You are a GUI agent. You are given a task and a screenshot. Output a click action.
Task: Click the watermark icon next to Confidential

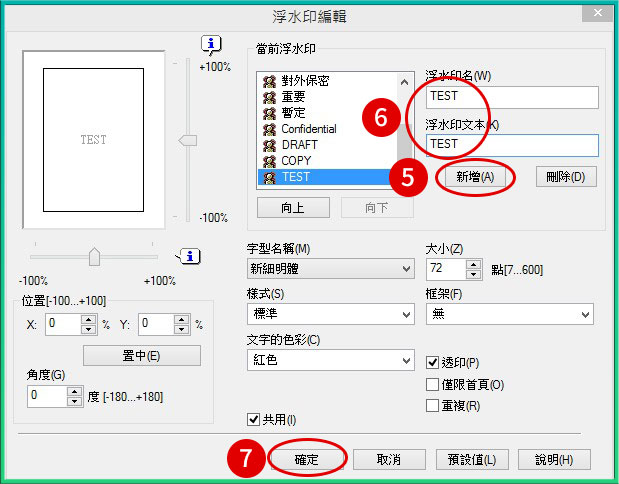[x=269, y=129]
